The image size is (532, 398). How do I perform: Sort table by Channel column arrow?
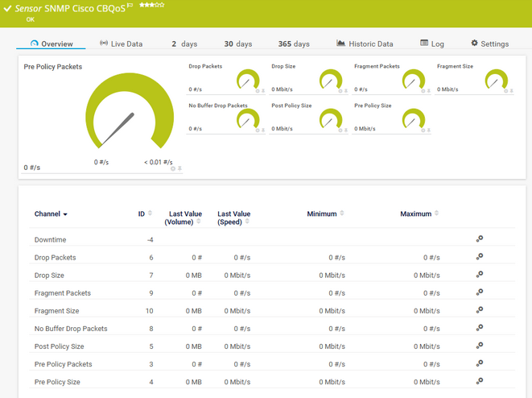[65, 214]
